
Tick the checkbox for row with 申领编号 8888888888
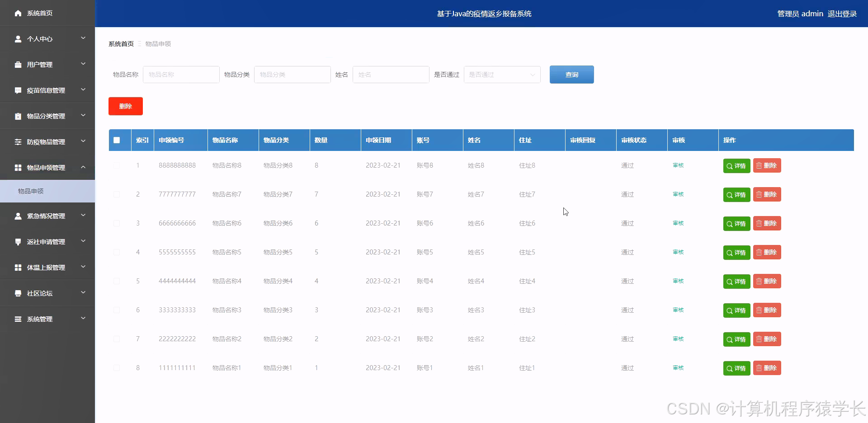(117, 165)
